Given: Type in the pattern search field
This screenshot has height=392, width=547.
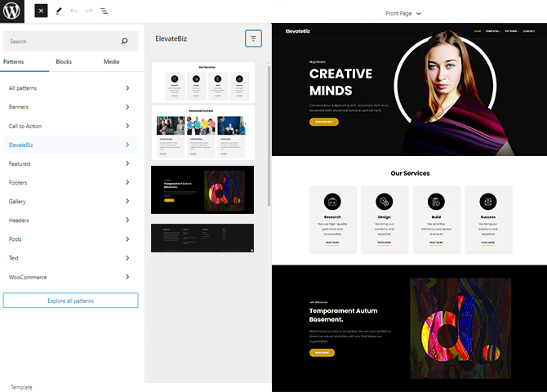Looking at the screenshot, I should click(61, 41).
